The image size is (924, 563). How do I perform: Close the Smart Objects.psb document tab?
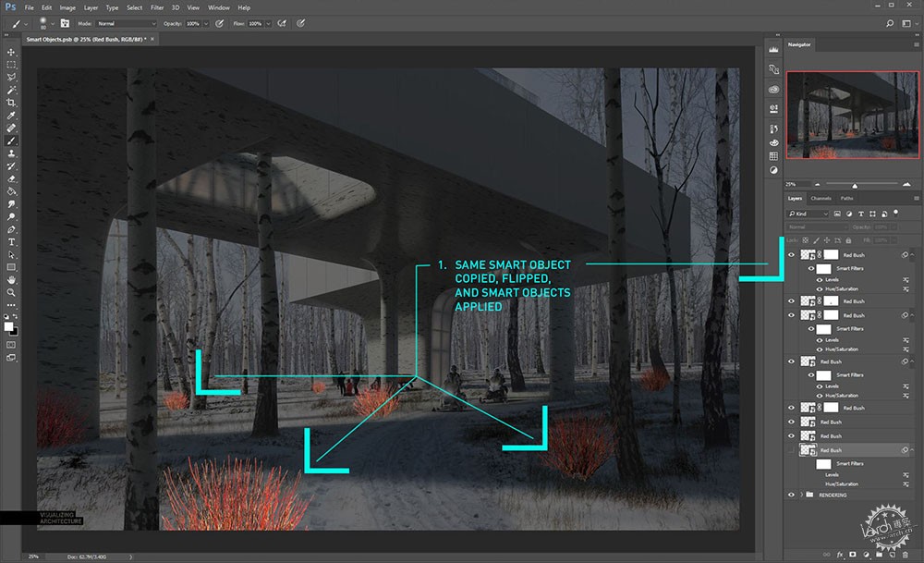(x=152, y=39)
